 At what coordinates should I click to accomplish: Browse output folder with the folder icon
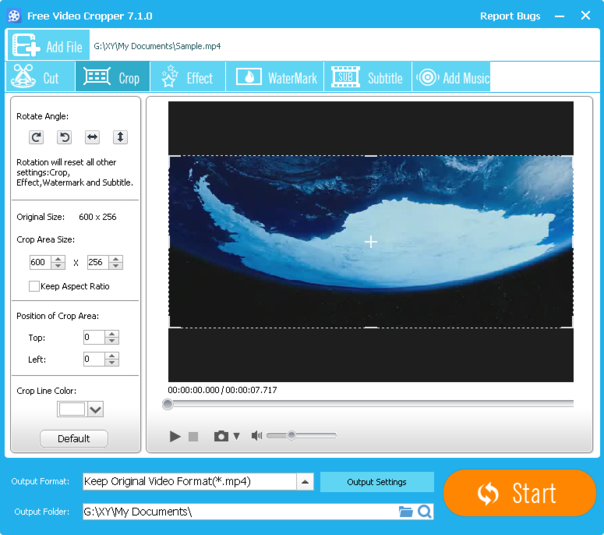click(x=406, y=512)
